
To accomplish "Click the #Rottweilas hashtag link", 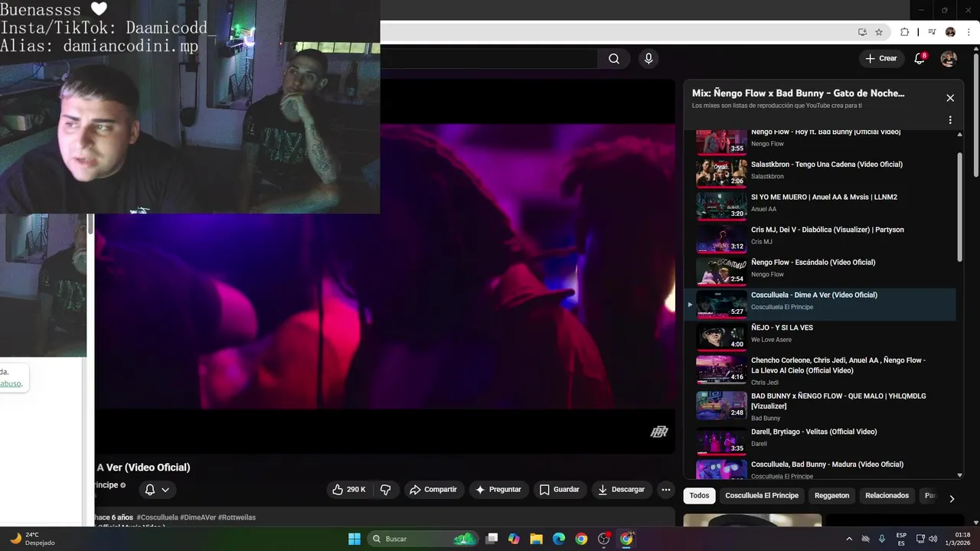I will click(237, 517).
